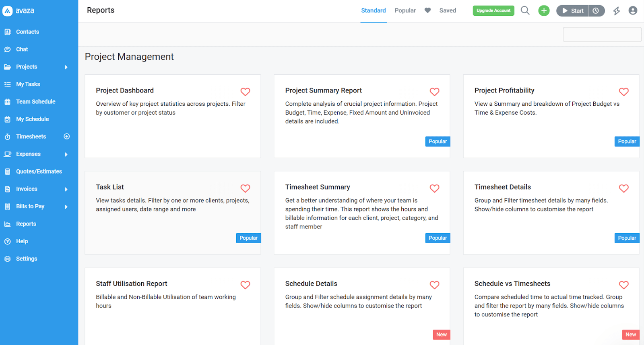Click the recent timers clock icon

[596, 11]
